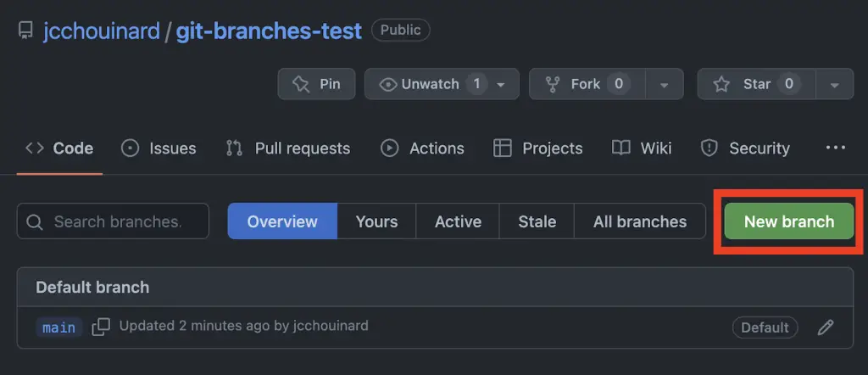
Task: Click the Star count badge showing 0
Action: click(x=789, y=84)
